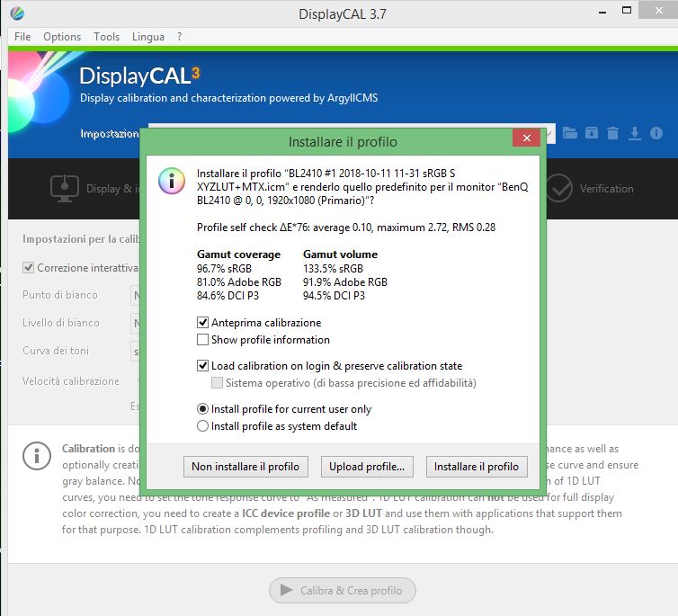Click the 94.5% DCI P3 volume value
Viewport: 678px width, 616px height.
334,296
